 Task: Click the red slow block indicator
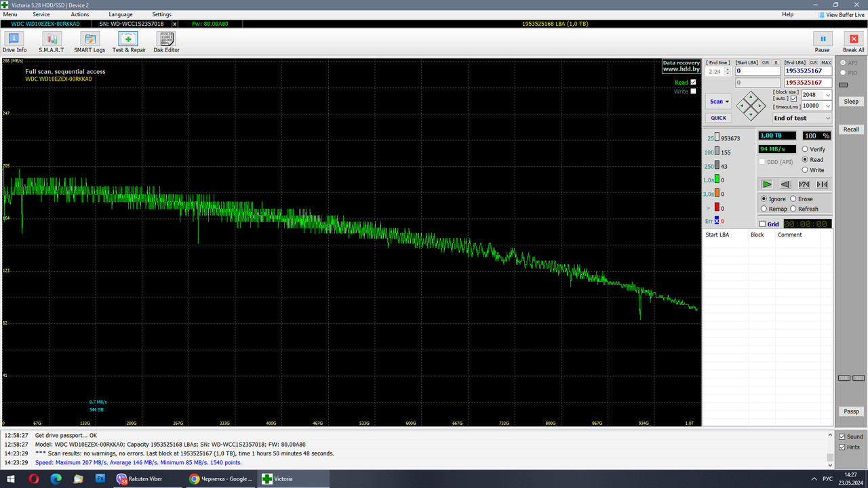[717, 207]
